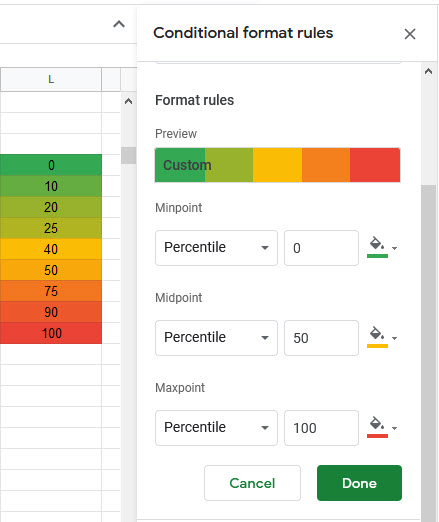Viewport: 439px width, 522px height.
Task: Open the Midpoint Percentile type dropdown
Action: [x=216, y=338]
